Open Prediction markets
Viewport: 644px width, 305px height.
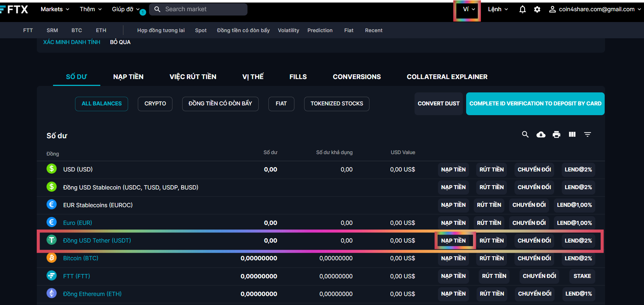(x=320, y=30)
